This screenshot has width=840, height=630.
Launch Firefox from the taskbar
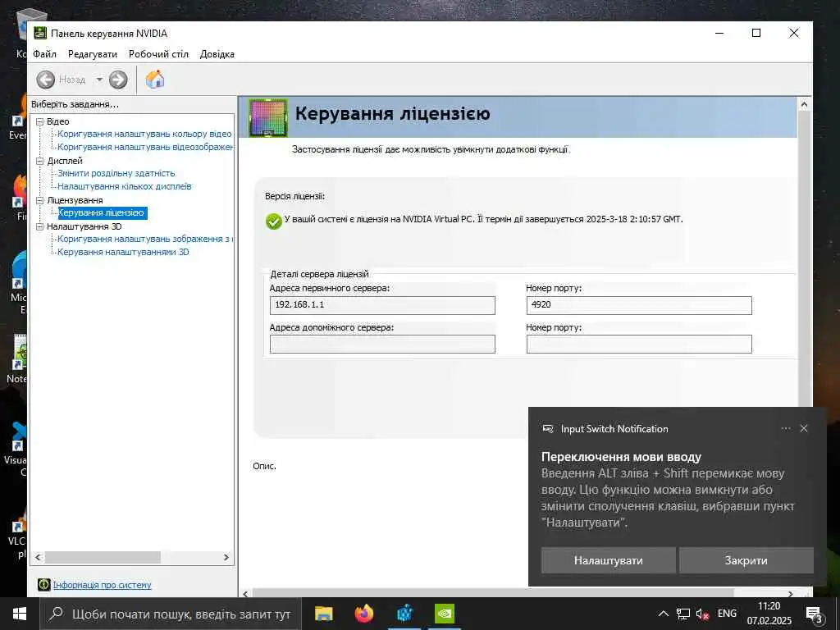coord(364,614)
